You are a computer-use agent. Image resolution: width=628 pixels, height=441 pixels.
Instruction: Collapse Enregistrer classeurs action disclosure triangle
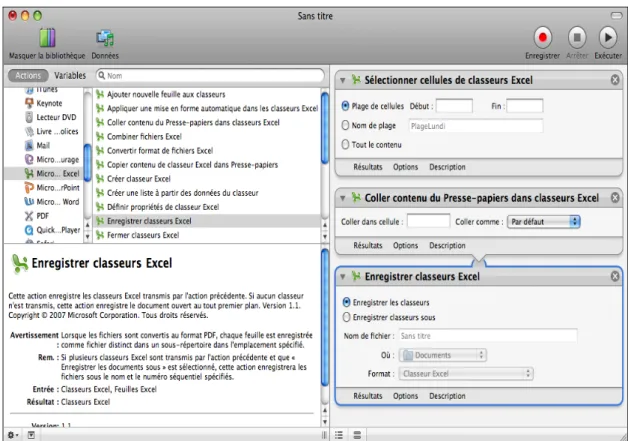coord(343,276)
